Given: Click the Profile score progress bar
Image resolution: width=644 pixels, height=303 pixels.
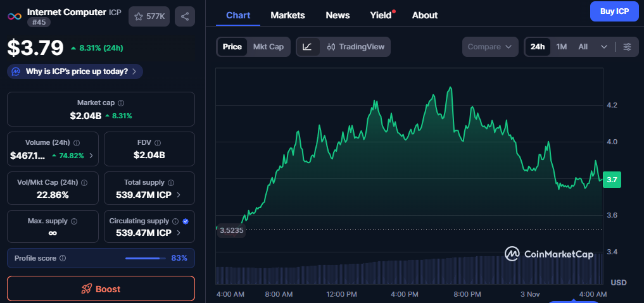Looking at the screenshot, I should pyautogui.click(x=144, y=258).
